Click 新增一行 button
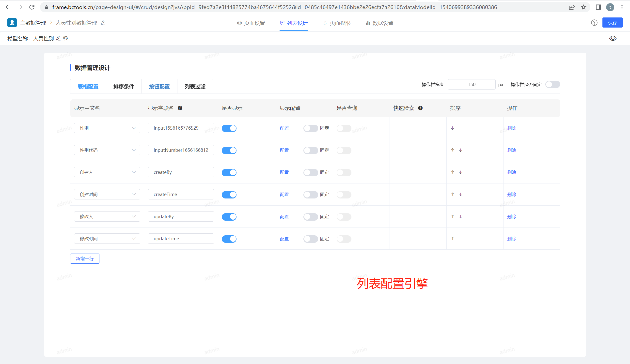 click(x=85, y=258)
